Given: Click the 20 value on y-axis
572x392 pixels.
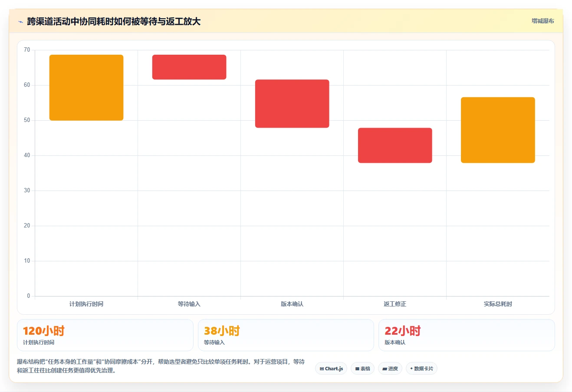Looking at the screenshot, I should (x=27, y=226).
